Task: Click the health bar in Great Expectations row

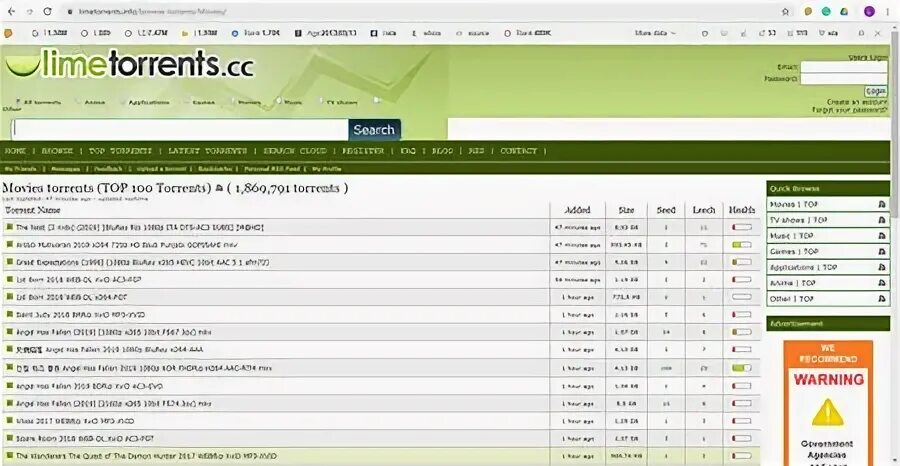Action: pos(742,262)
